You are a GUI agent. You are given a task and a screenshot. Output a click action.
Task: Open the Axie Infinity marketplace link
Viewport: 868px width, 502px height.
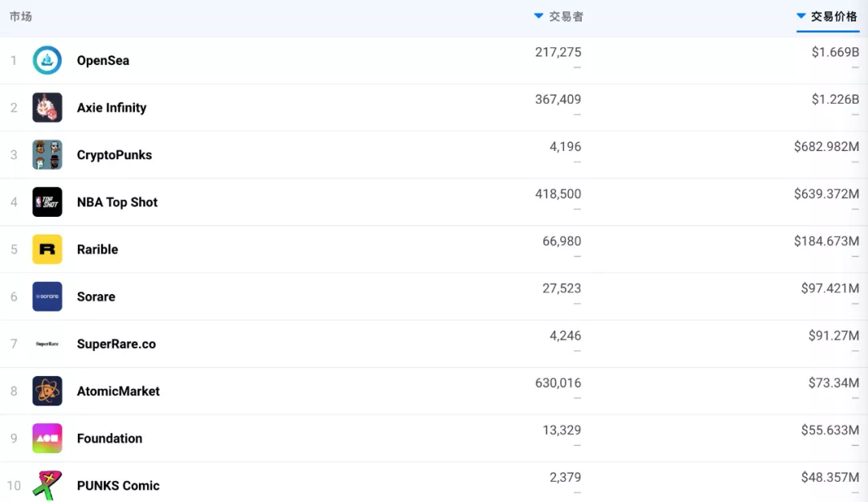click(x=112, y=108)
